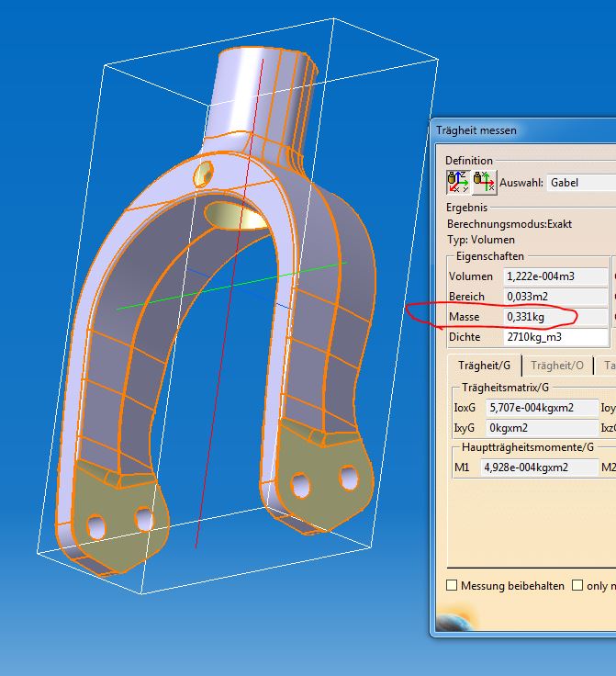Click the Auswahl: label
The image size is (616, 676).
click(521, 183)
